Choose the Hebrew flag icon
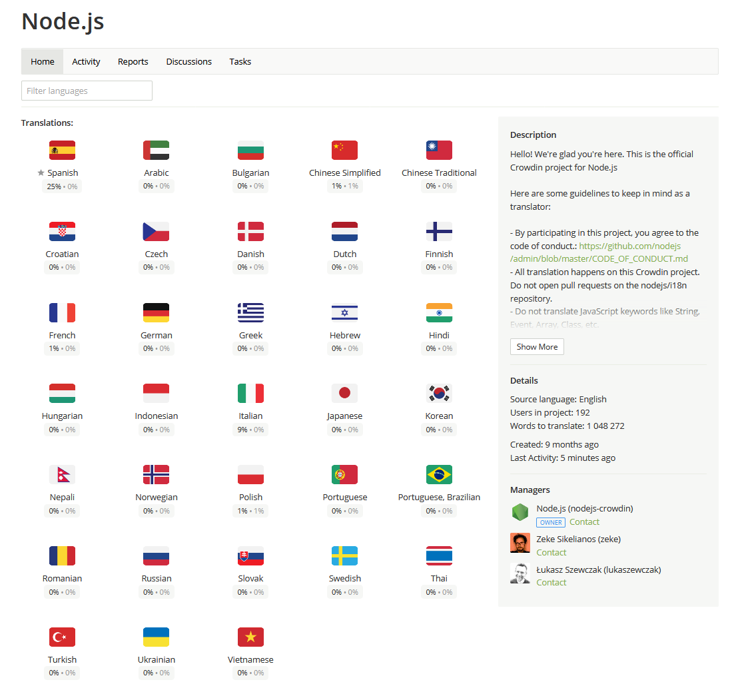 coord(344,313)
